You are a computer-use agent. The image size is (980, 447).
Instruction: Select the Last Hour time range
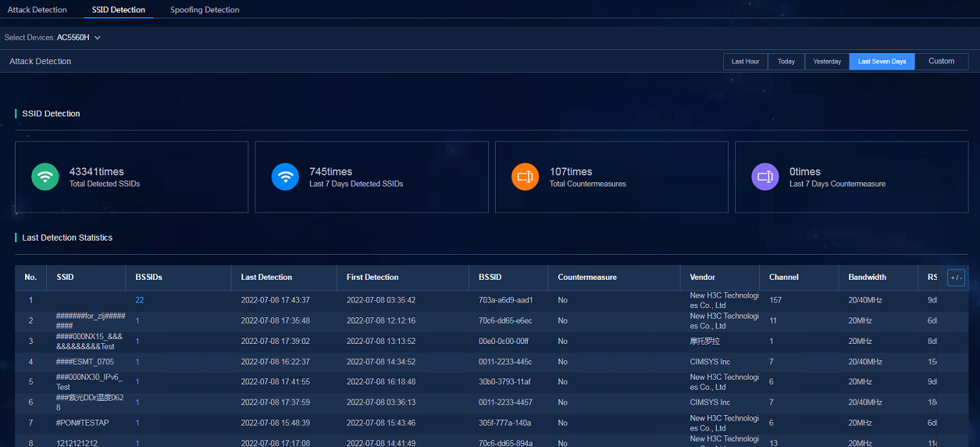[746, 61]
